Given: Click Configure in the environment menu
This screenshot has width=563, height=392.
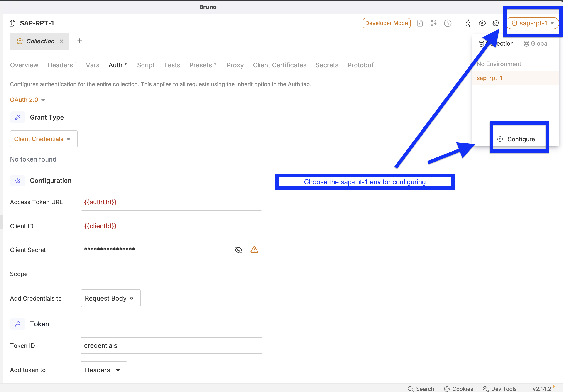Looking at the screenshot, I should coord(516,139).
